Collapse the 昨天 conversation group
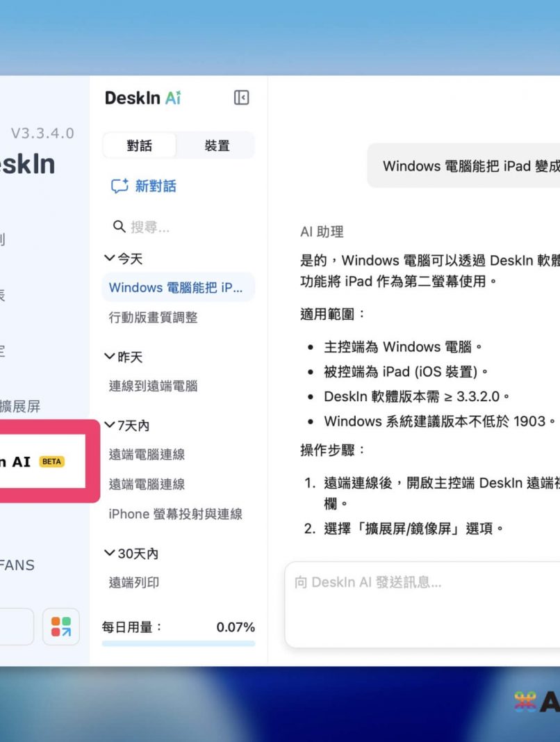 [x=110, y=357]
